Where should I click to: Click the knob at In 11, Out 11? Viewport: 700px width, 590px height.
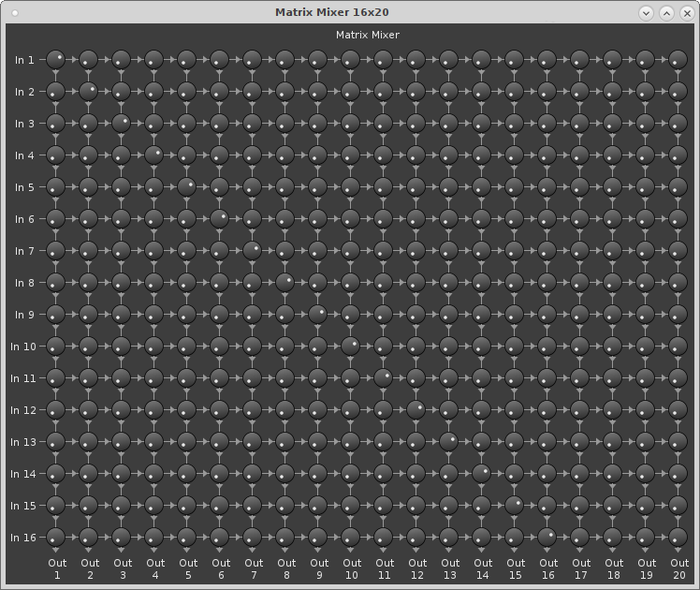point(383,377)
